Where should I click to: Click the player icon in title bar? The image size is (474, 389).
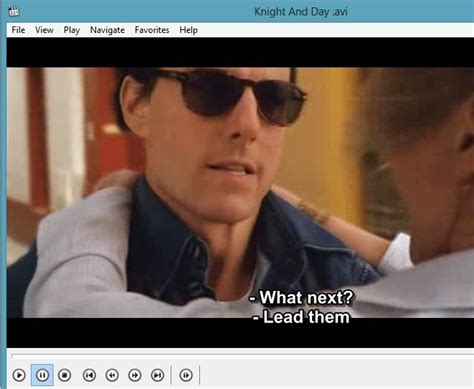[x=14, y=12]
